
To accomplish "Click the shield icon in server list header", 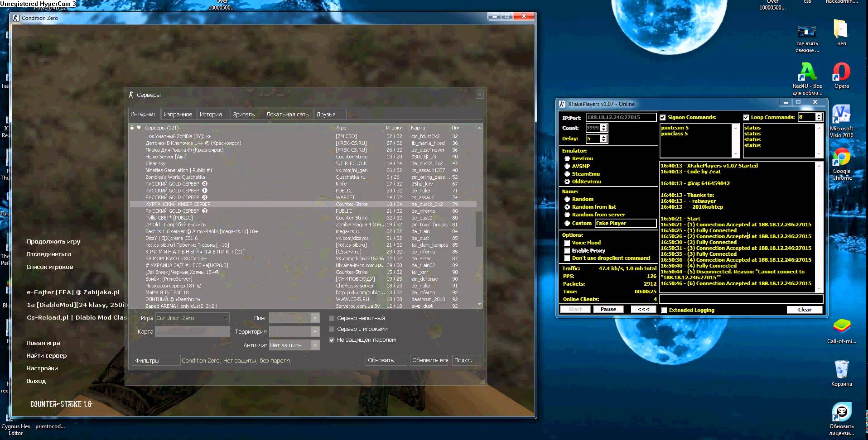I will pyautogui.click(x=139, y=128).
